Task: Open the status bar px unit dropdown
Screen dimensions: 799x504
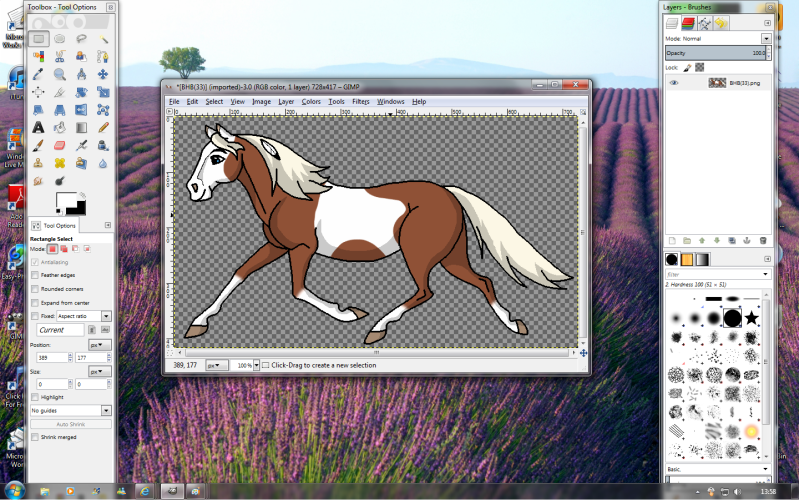Action: 217,365
